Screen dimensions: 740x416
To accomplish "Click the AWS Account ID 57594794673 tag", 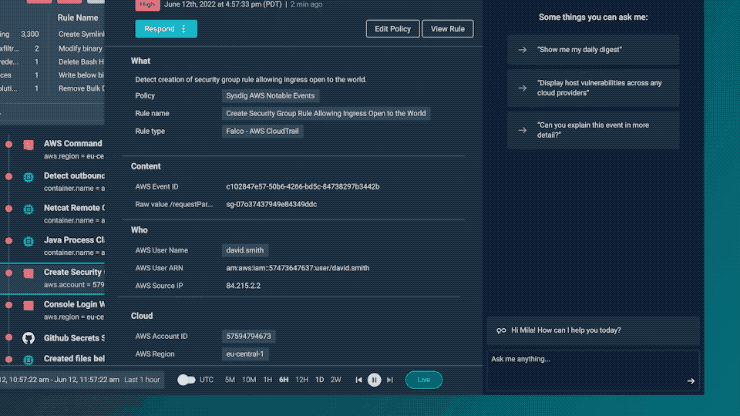I will (249, 336).
